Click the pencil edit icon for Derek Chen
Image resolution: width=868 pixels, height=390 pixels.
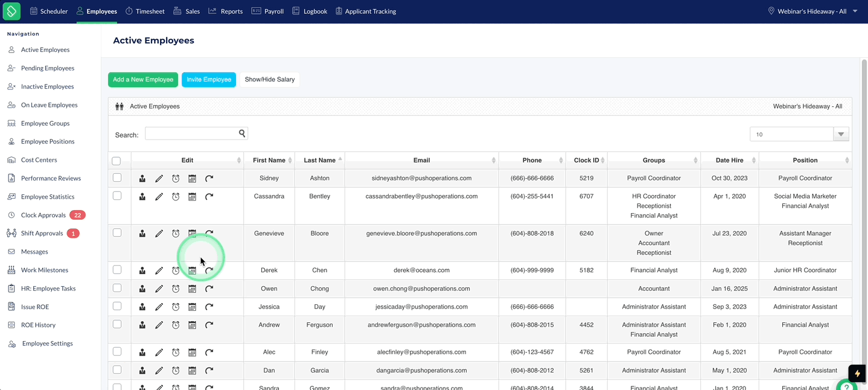(159, 271)
